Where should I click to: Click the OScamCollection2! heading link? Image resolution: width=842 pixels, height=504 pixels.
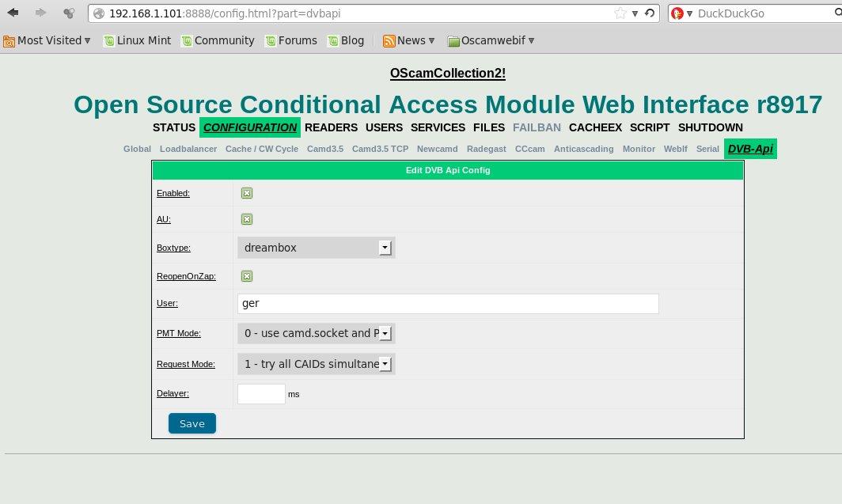tap(448, 73)
